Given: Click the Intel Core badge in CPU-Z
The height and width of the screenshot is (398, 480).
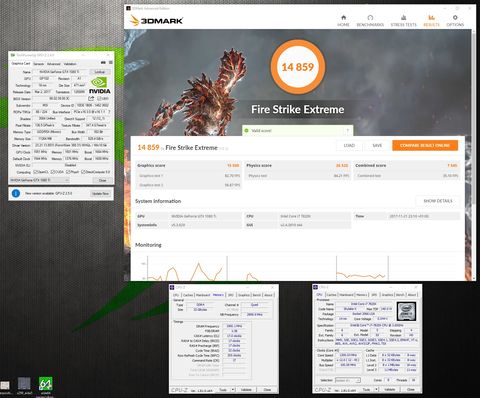Looking at the screenshot, I should [x=406, y=311].
